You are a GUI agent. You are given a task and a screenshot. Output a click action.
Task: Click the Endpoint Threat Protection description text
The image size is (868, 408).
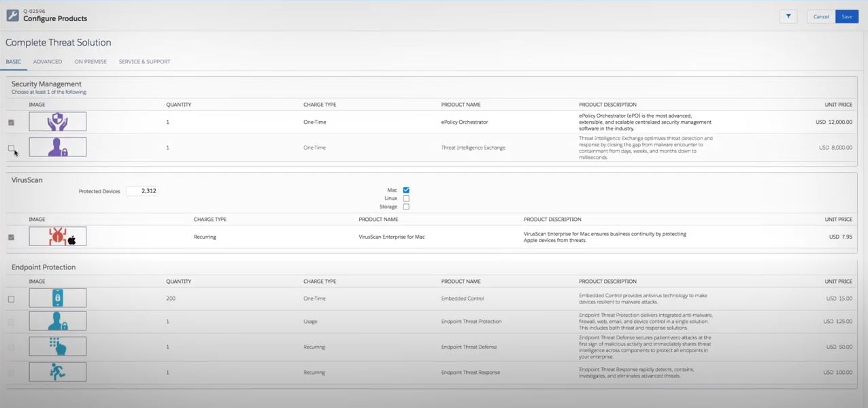(646, 322)
